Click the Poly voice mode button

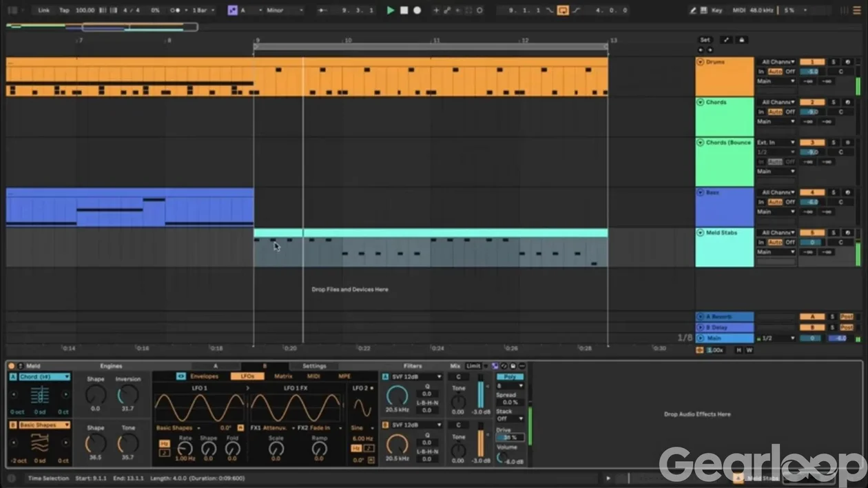[x=510, y=377]
